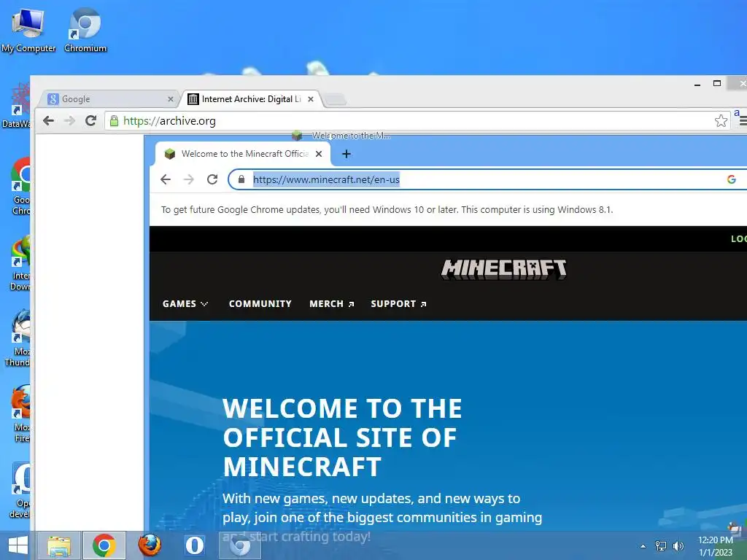Open the DataWa desktop shortcut
The height and width of the screenshot is (560, 747).
pos(17,106)
